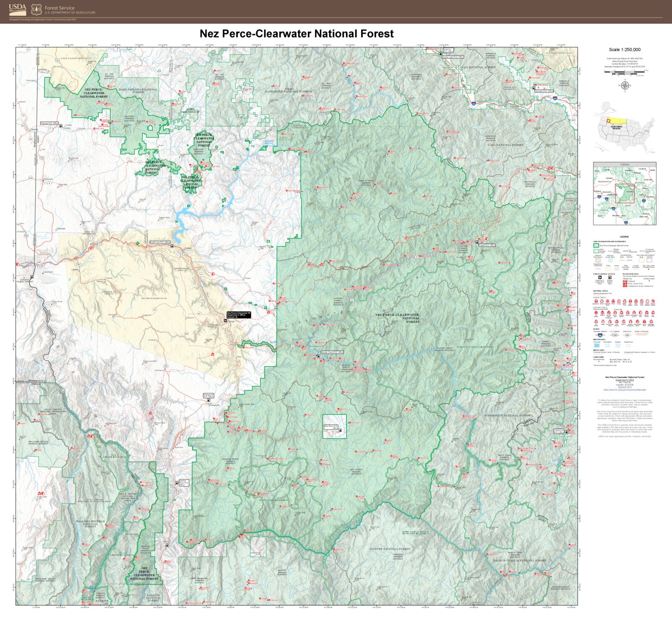This screenshot has width=672, height=621.
Task: Click the Ranger District Office legend icon
Action: pyautogui.click(x=610, y=277)
